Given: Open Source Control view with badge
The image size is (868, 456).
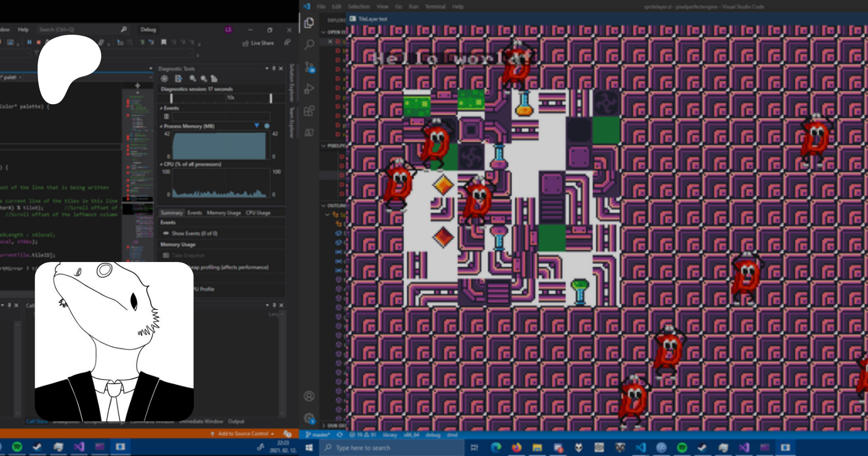Looking at the screenshot, I should tap(309, 67).
